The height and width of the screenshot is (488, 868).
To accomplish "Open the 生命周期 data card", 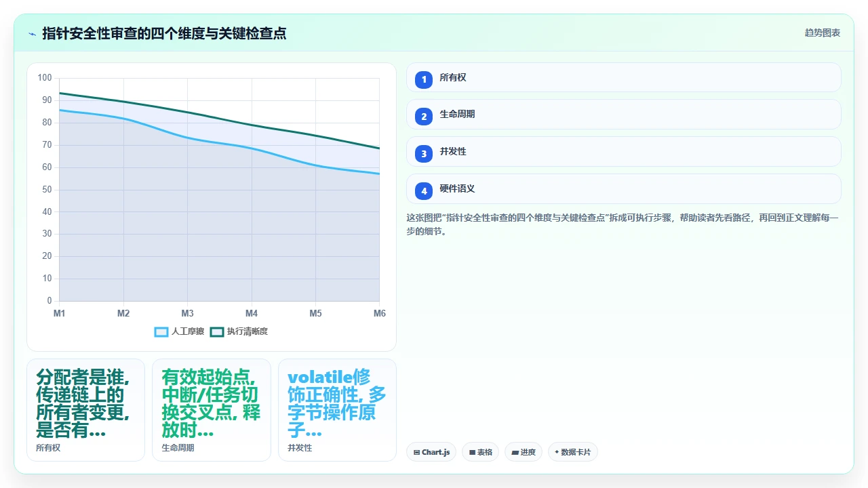I will tap(212, 410).
